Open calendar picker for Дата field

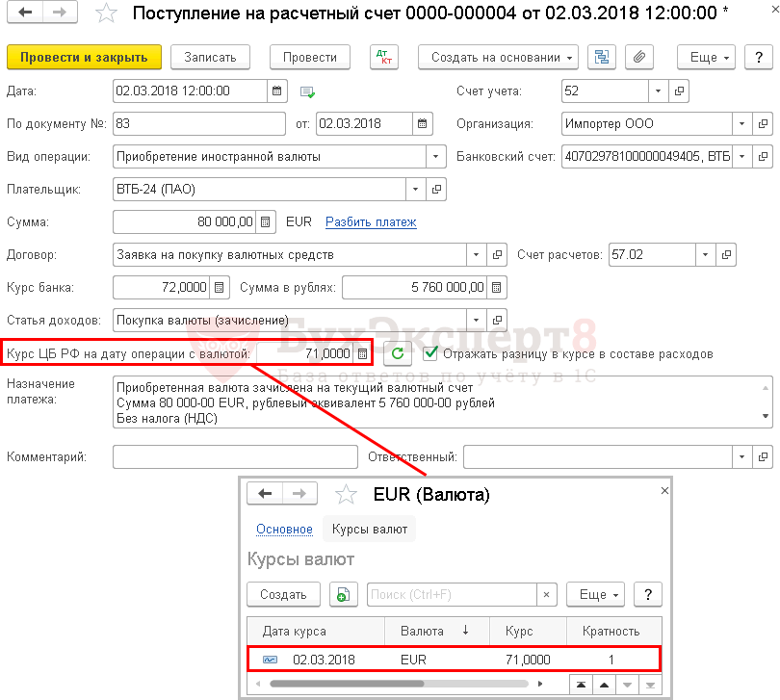tap(277, 91)
